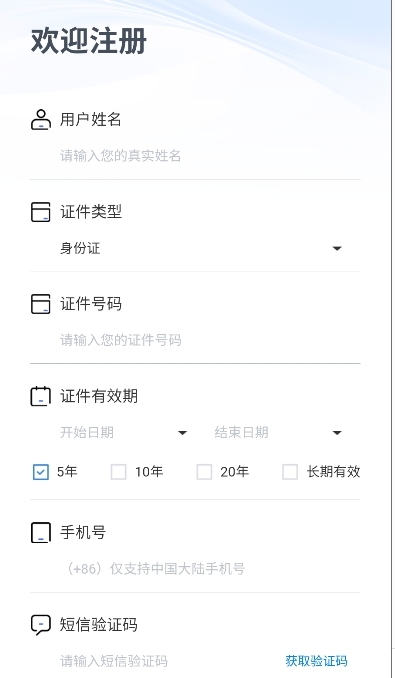This screenshot has height=678, width=395.
Task: Expand the 开始日期 date picker
Action: coord(124,432)
